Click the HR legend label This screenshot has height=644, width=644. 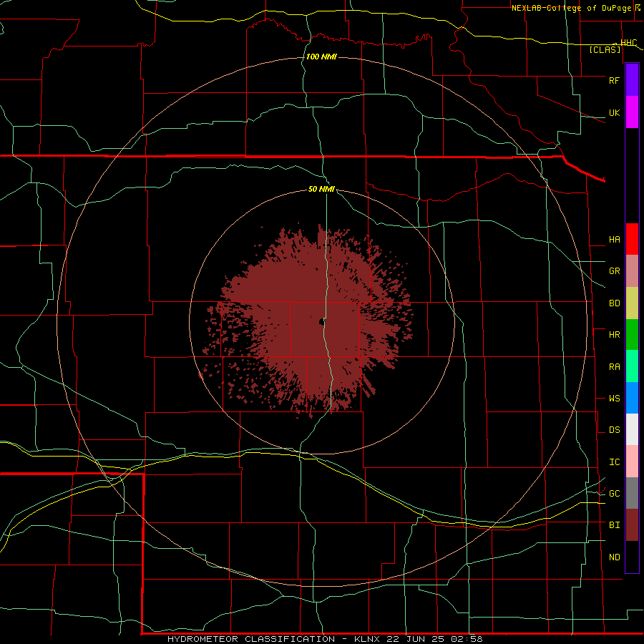pos(614,335)
